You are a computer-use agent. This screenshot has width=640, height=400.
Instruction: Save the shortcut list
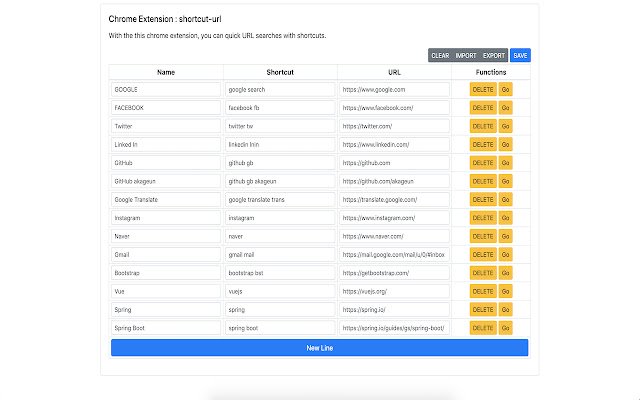coord(520,56)
